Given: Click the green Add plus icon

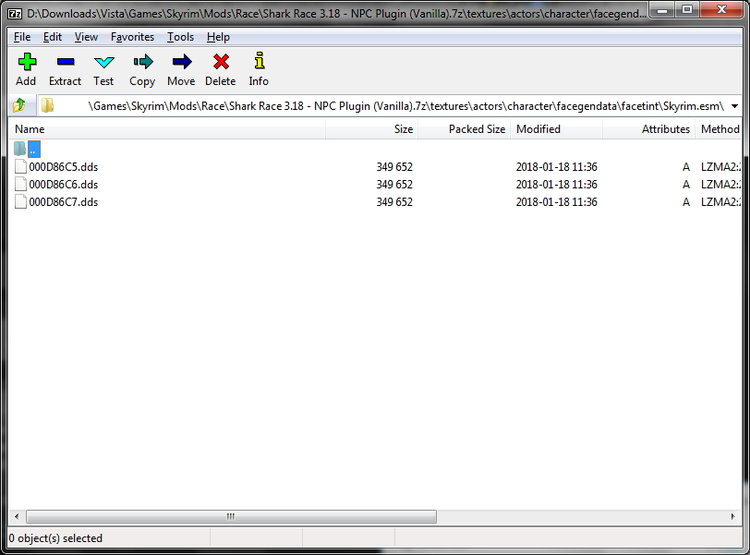Looking at the screenshot, I should 27,62.
